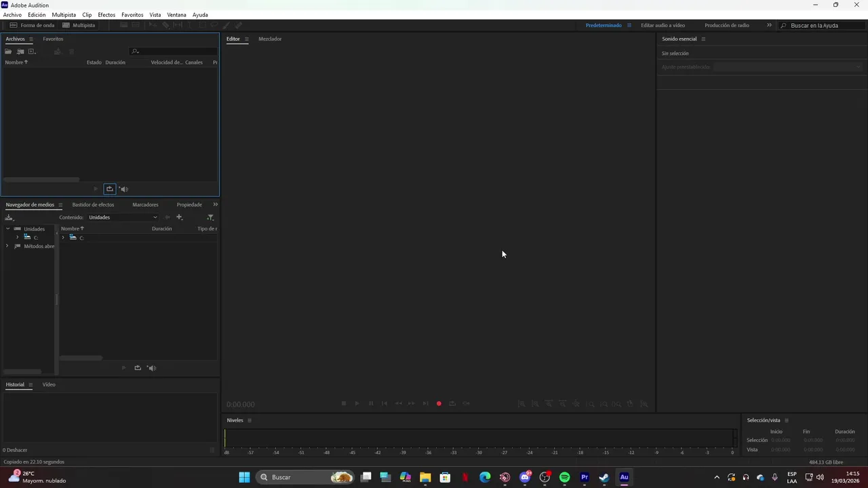Open the Multipista menu

(64, 14)
